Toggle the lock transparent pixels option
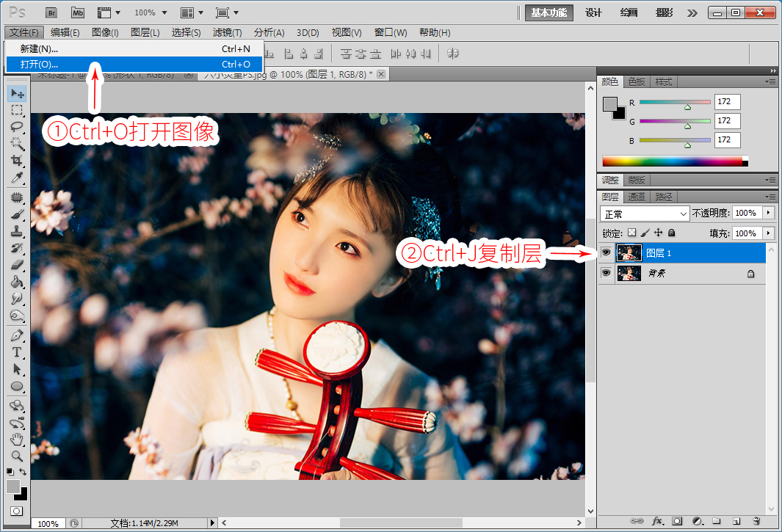The image size is (782, 532). (x=632, y=233)
